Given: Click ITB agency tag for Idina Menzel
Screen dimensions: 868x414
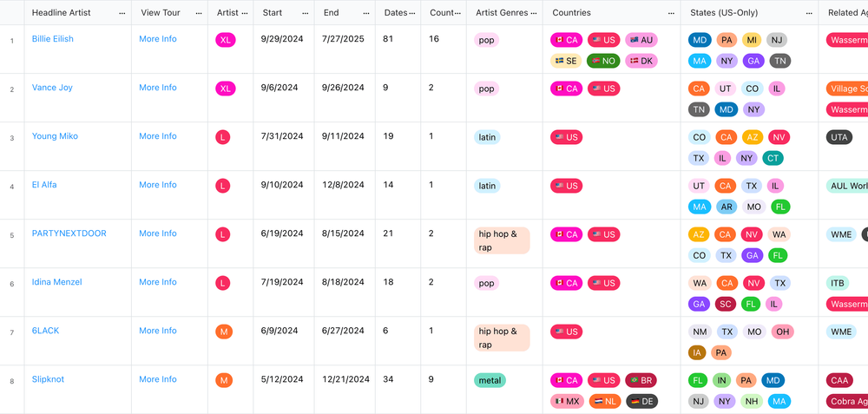Looking at the screenshot, I should (x=838, y=284).
